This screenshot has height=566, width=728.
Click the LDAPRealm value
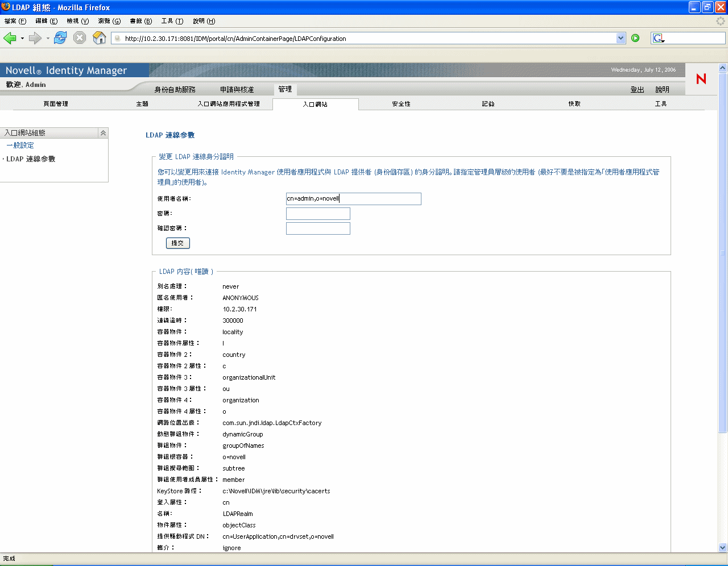tap(238, 514)
